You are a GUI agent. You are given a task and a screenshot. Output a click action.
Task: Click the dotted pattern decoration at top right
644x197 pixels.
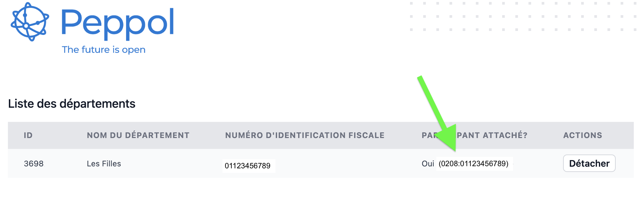point(523,16)
